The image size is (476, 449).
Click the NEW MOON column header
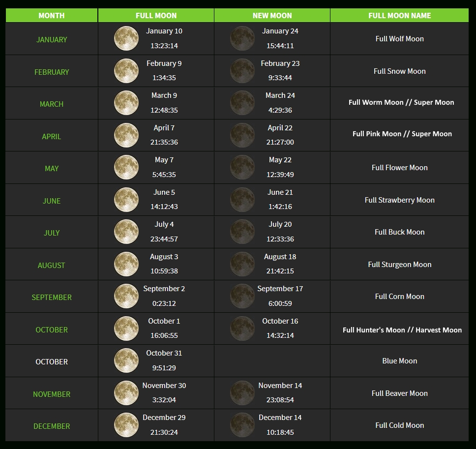[272, 15]
